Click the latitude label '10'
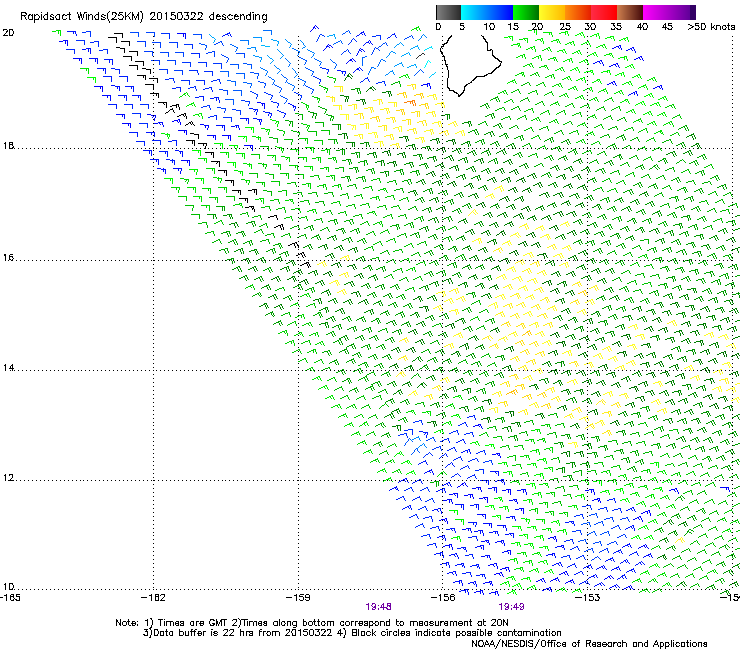This screenshot has height=650, width=740. (x=8, y=586)
